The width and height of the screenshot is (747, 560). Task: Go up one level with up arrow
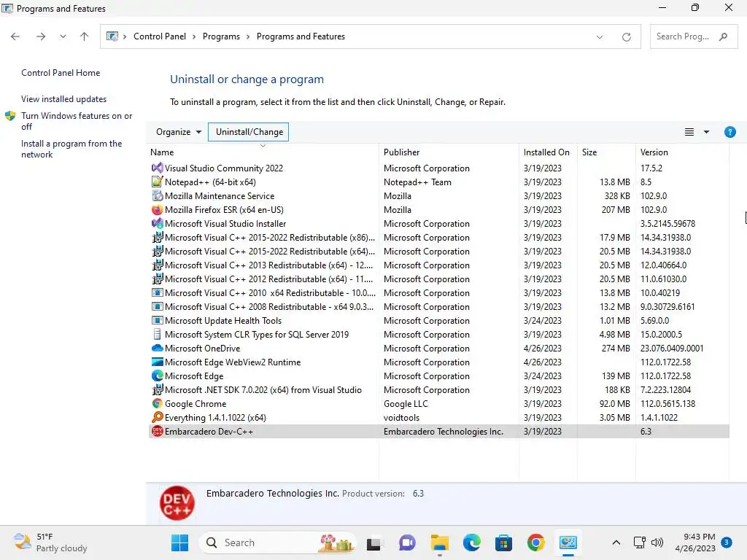click(85, 36)
